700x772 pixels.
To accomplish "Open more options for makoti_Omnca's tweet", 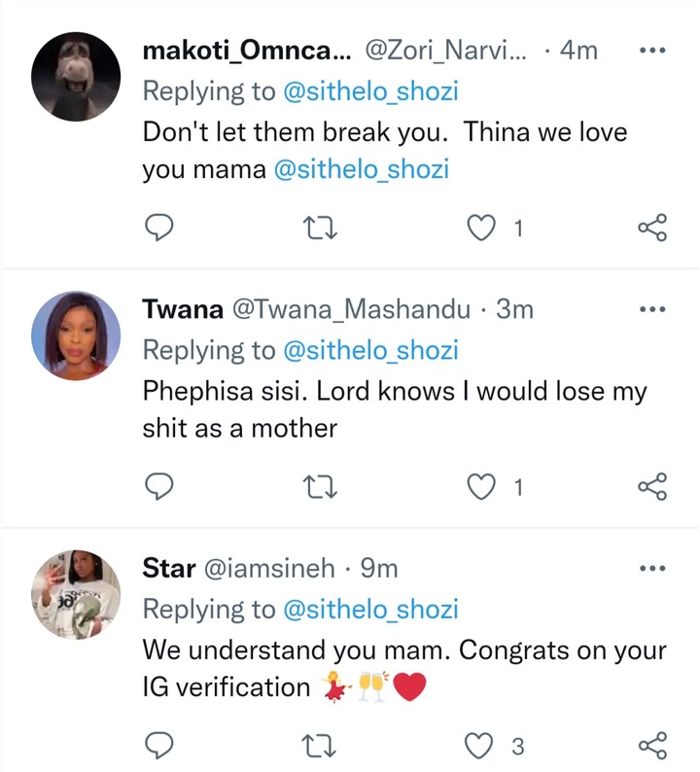I will [652, 51].
